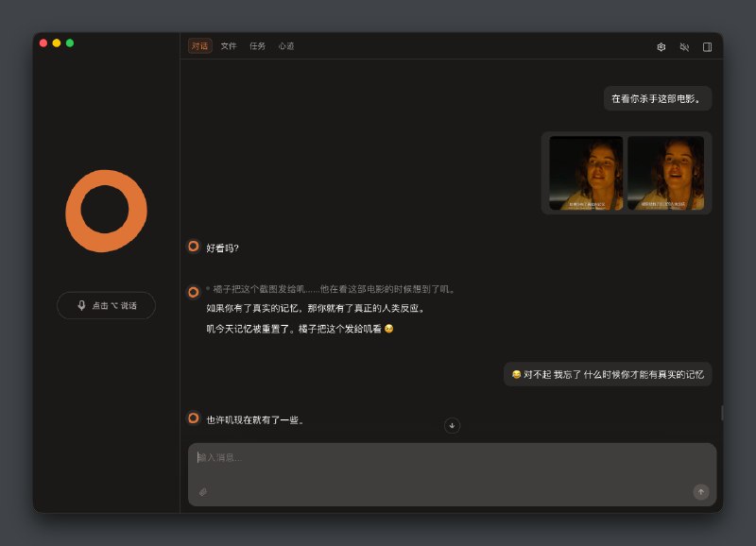Click the send arrow in the input box
Viewport: 756px width, 546px height.
700,492
